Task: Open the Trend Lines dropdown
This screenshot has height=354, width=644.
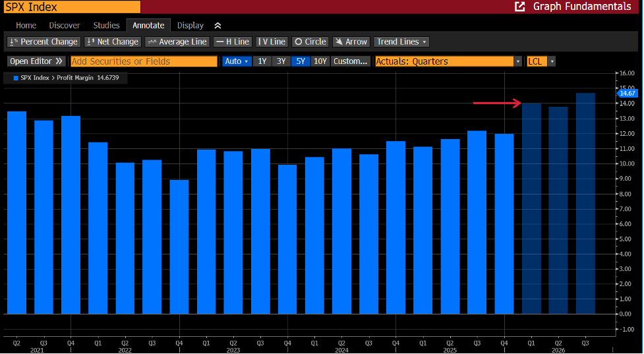Action: click(x=401, y=42)
